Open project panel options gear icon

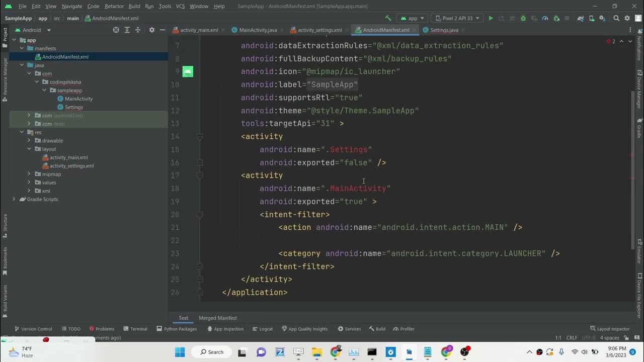coord(152,30)
